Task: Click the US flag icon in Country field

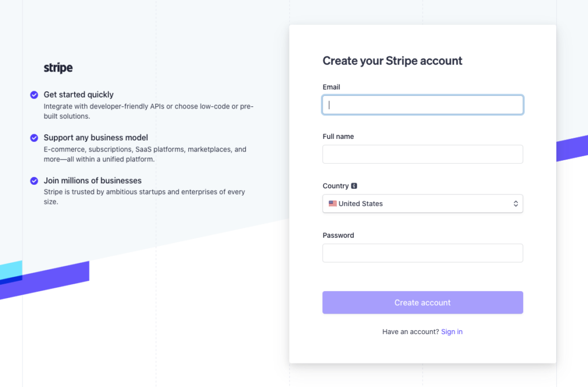Action: point(332,204)
